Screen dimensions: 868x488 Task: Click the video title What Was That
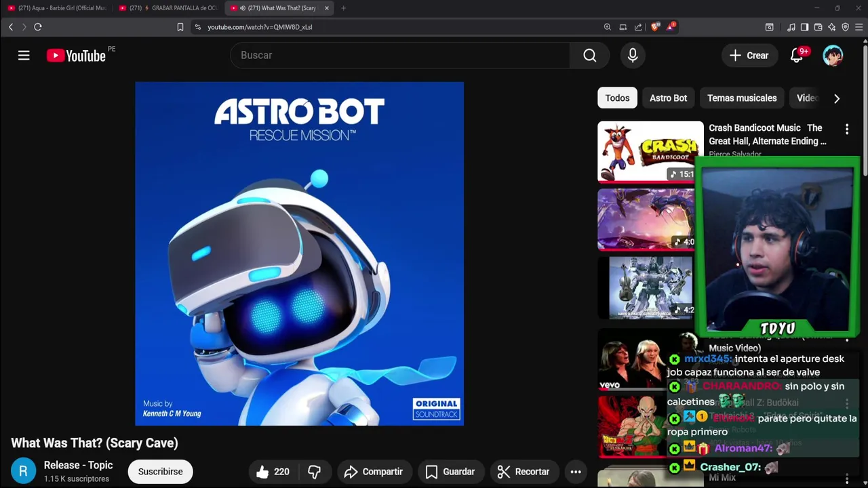click(94, 443)
